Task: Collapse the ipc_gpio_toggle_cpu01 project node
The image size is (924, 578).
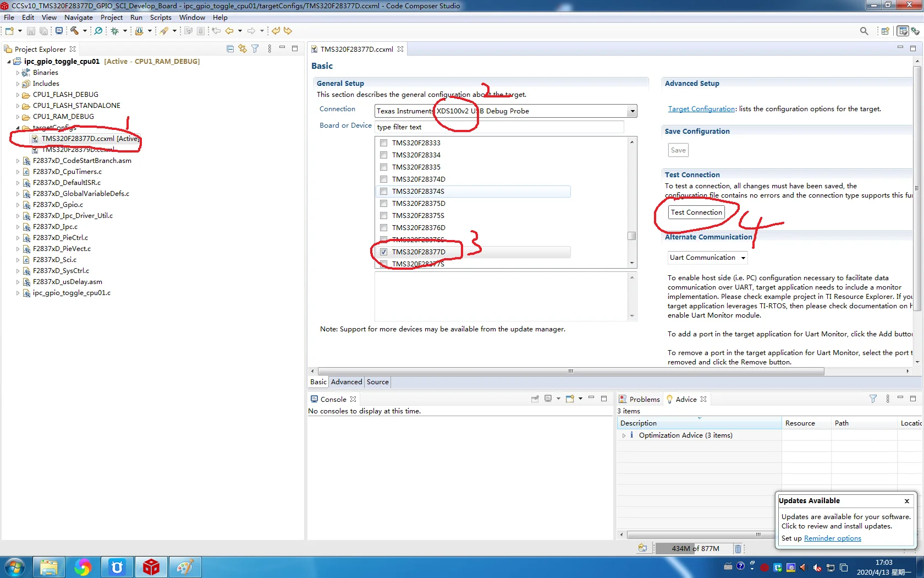Action: click(x=9, y=62)
